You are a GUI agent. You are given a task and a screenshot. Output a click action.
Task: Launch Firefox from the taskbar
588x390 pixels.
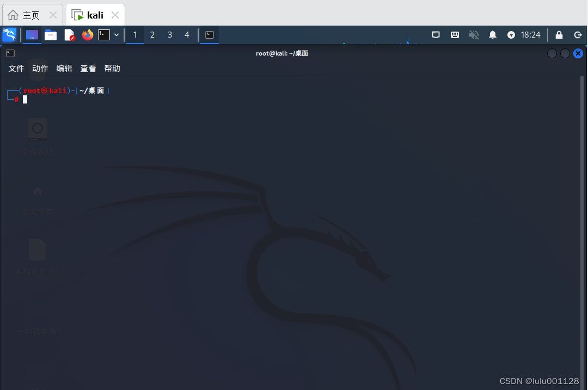click(87, 34)
